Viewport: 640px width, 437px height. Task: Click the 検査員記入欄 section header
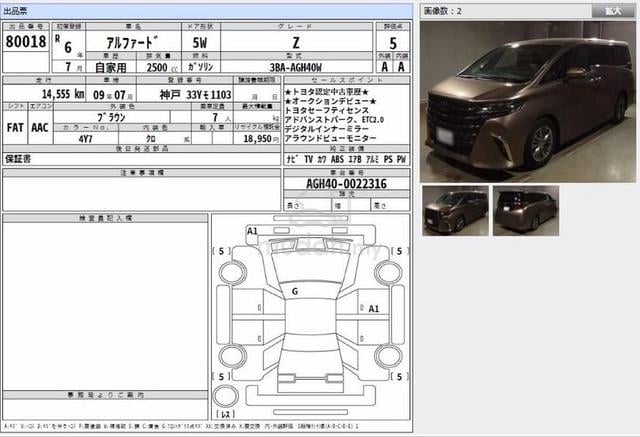pyautogui.click(x=105, y=218)
